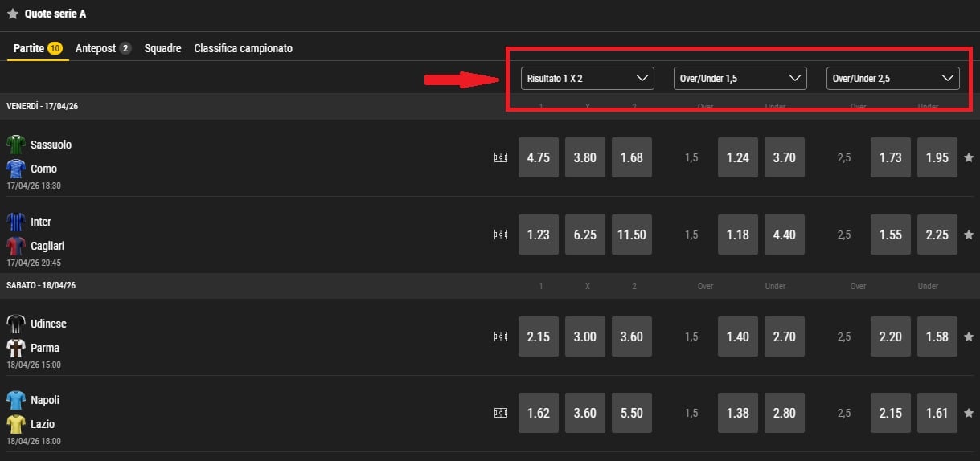
Task: Open match stats icon for Napoli vs Lazio
Action: point(501,413)
